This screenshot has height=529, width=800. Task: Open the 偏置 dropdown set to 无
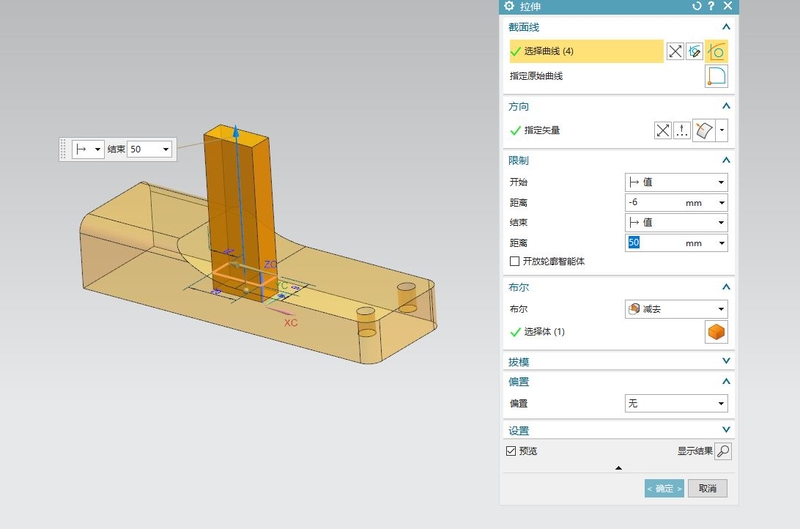click(675, 403)
